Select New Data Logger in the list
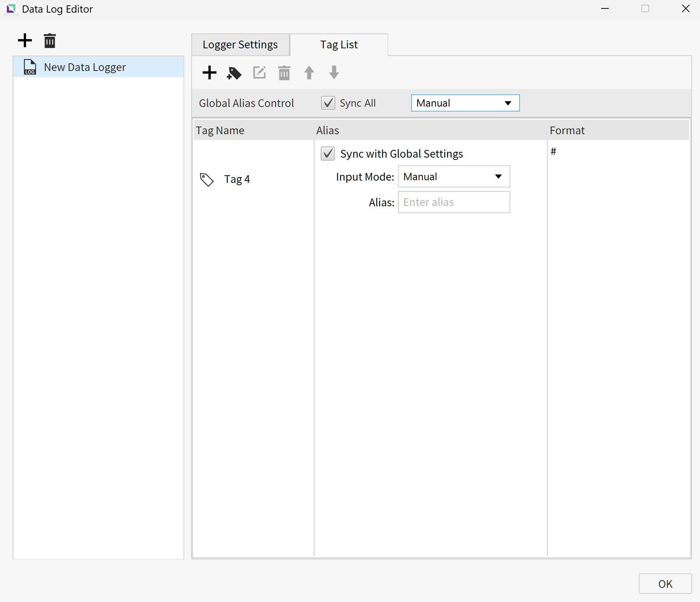 click(x=98, y=67)
